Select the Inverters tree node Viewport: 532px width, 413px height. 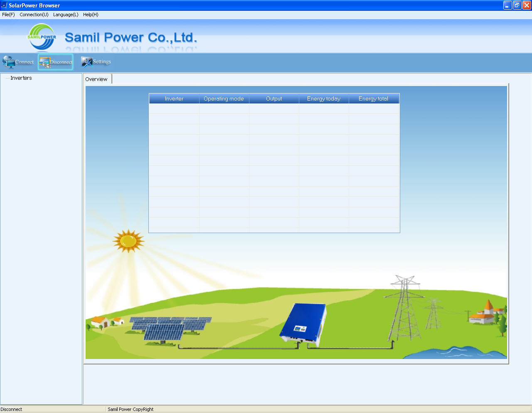(21, 78)
